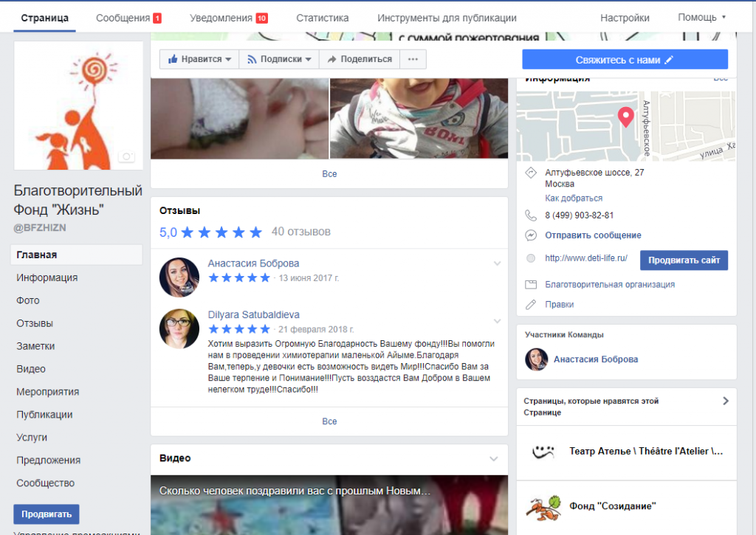756x535 pixels.
Task: Click the page profile logo image
Action: [78, 105]
